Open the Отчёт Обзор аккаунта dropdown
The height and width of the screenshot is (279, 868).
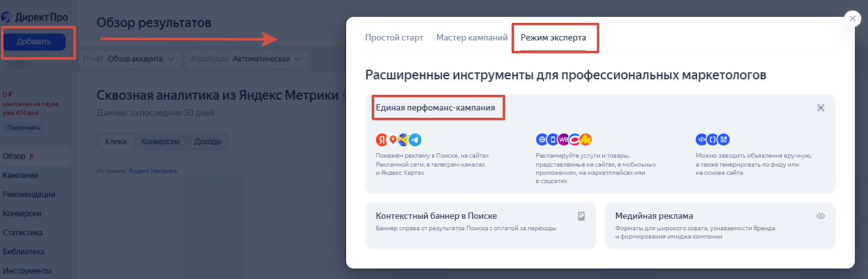tap(129, 59)
